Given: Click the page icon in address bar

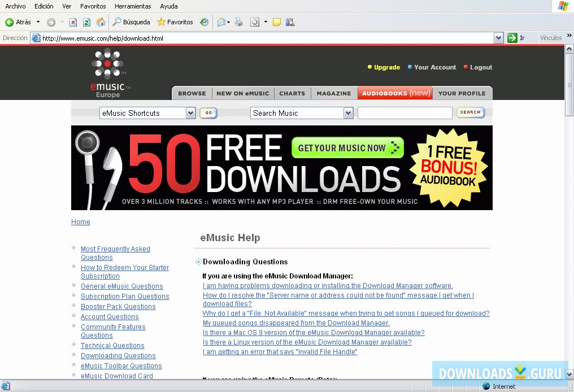Looking at the screenshot, I should click(x=36, y=38).
